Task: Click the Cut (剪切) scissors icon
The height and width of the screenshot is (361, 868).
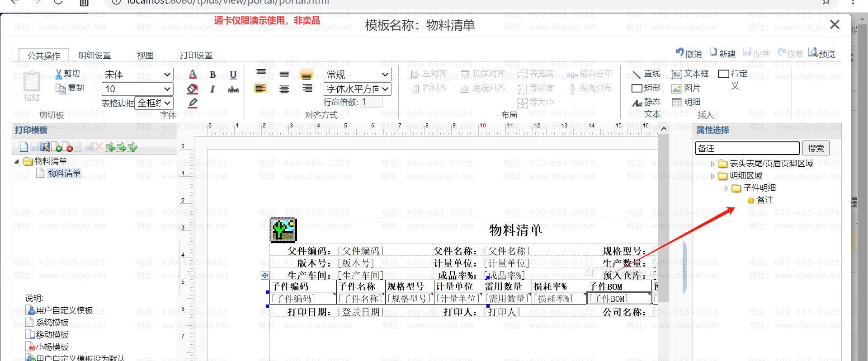Action: [59, 74]
